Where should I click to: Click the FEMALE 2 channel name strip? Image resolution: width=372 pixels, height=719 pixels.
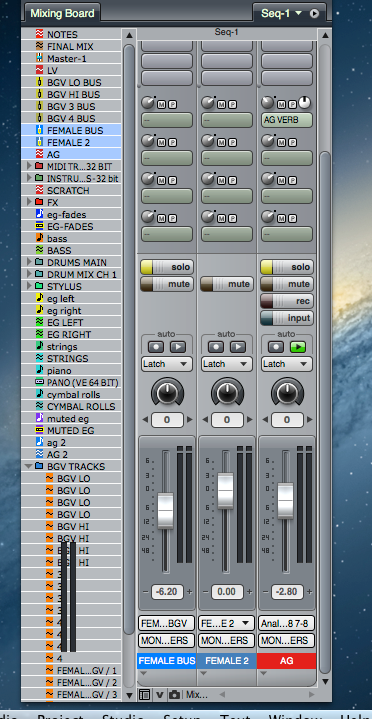tap(227, 661)
